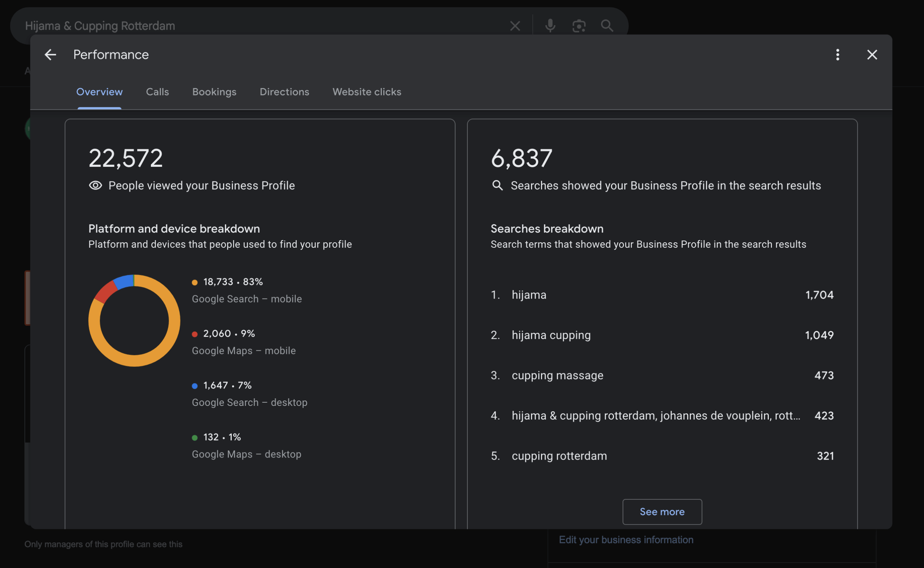This screenshot has height=568, width=924.
Task: Click the back arrow in Performance header
Action: point(50,55)
